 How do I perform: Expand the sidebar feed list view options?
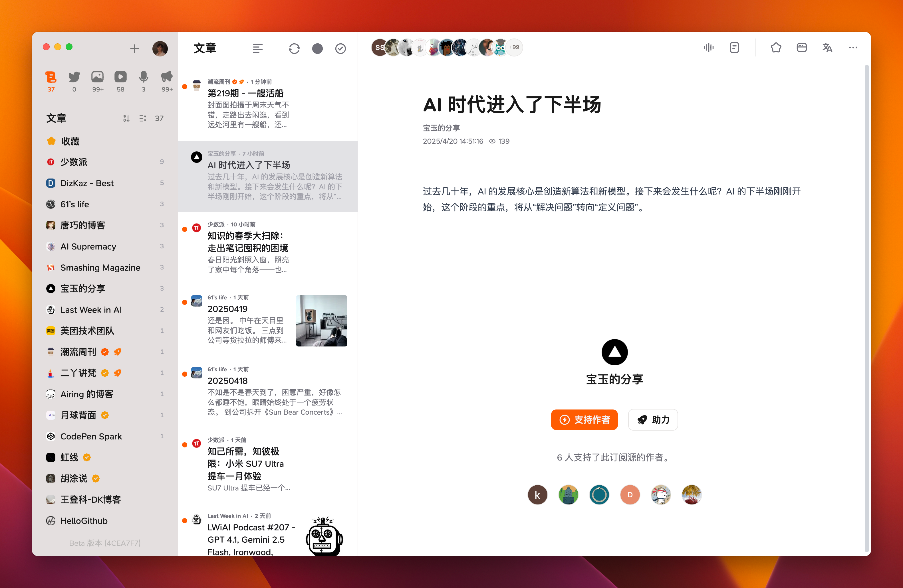(x=143, y=119)
